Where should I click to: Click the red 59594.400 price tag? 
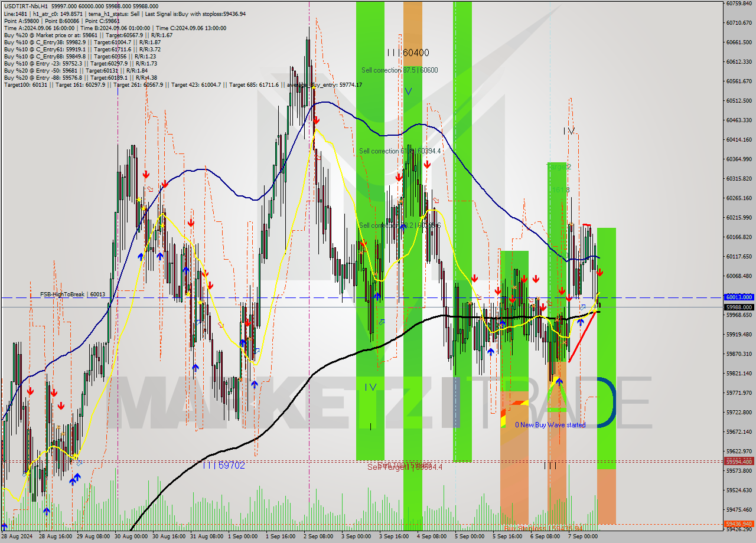tap(739, 462)
